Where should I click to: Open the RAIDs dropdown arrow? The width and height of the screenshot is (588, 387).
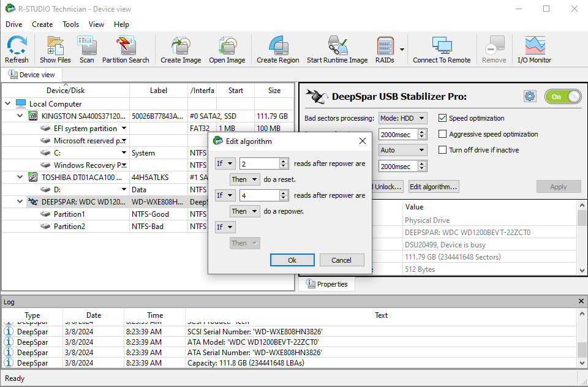pos(402,49)
